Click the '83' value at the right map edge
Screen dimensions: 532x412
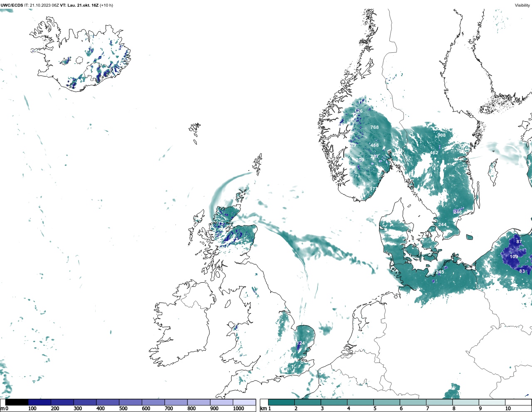[x=522, y=271]
